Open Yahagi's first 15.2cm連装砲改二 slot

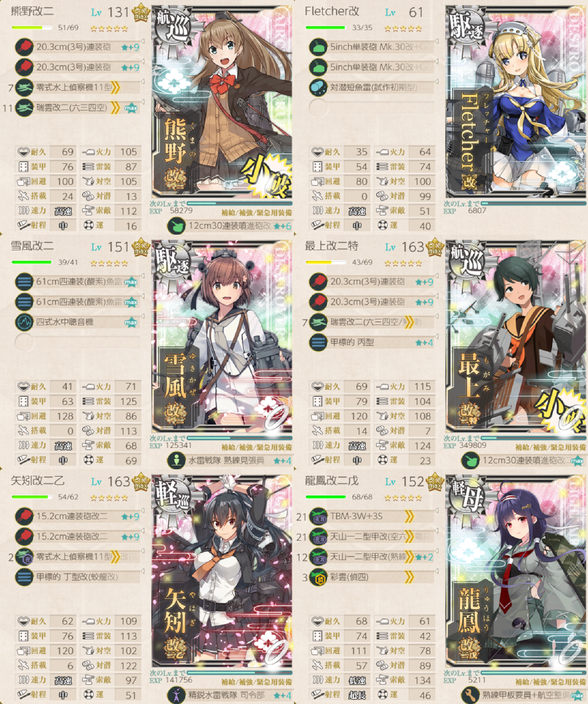click(77, 517)
